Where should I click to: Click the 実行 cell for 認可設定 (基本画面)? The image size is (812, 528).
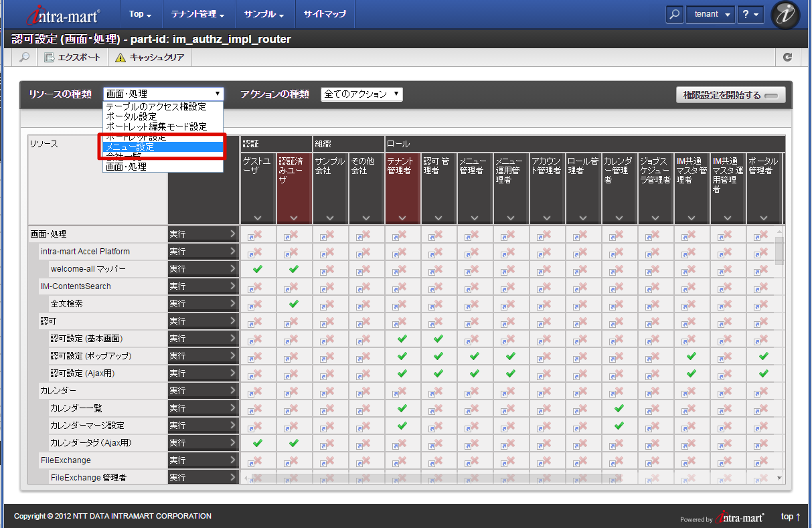pos(203,339)
